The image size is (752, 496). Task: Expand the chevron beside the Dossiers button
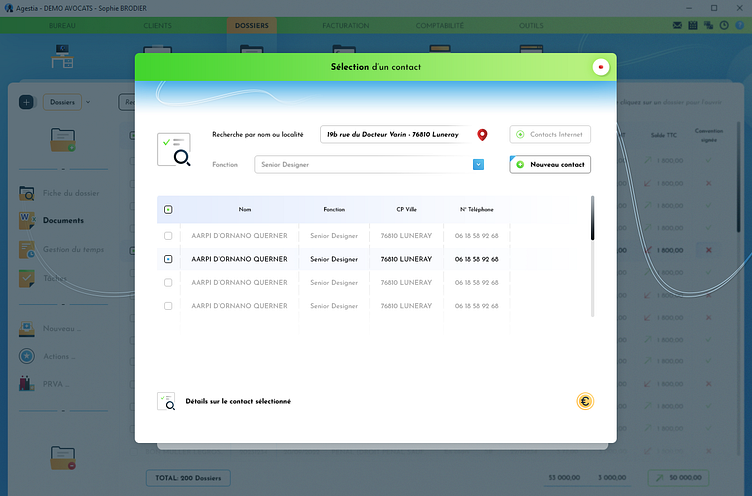click(88, 102)
